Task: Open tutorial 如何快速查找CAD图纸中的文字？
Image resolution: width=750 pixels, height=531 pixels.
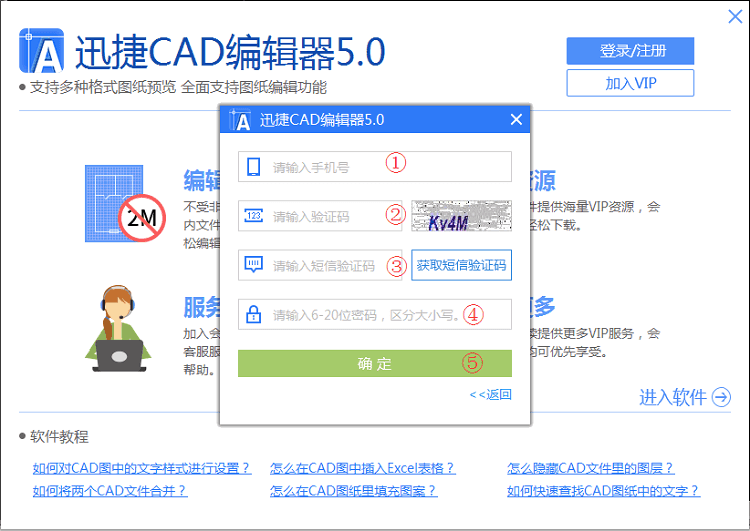Action: [604, 490]
